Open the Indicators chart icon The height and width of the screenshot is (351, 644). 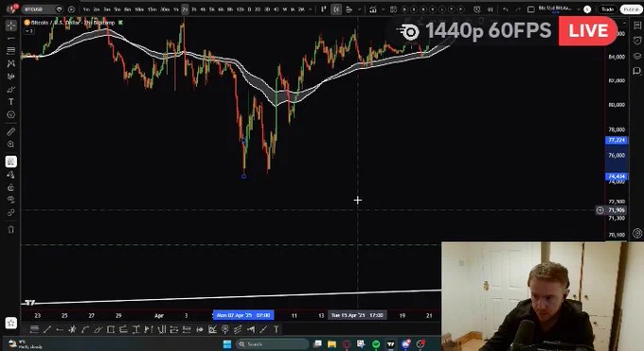coord(372,9)
